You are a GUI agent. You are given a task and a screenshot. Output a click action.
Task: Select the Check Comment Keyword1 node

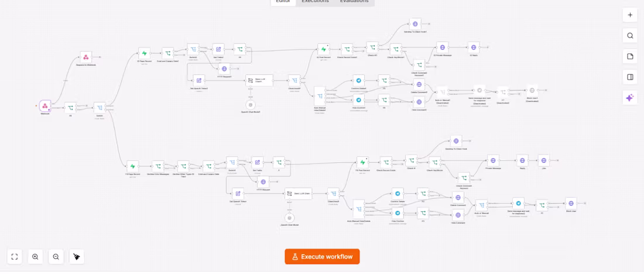(419, 66)
